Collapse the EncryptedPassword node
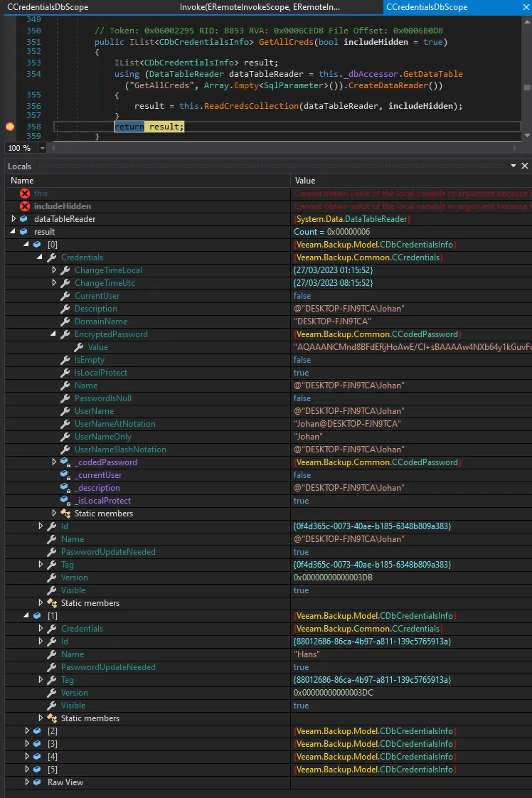This screenshot has width=532, height=798. point(54,334)
